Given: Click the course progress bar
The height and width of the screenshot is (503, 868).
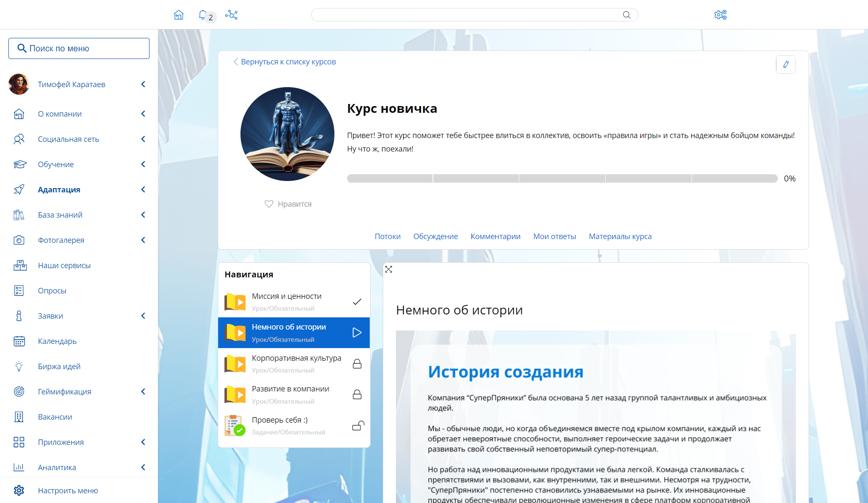Looking at the screenshot, I should coord(562,178).
